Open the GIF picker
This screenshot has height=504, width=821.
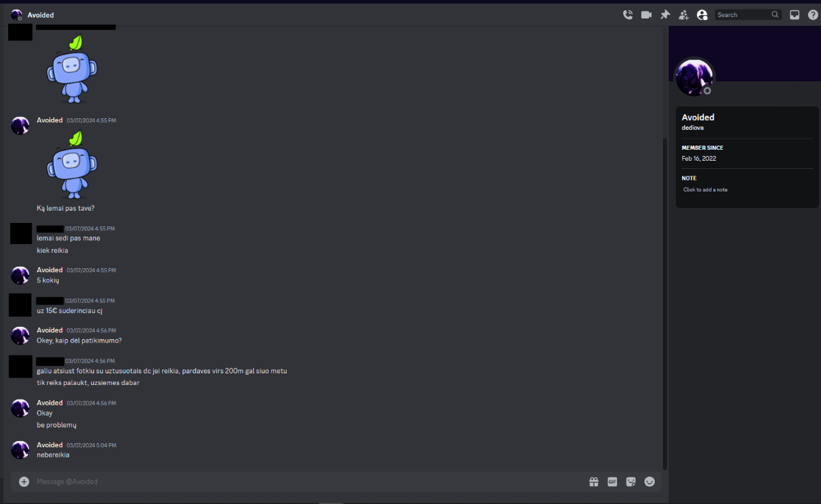612,481
